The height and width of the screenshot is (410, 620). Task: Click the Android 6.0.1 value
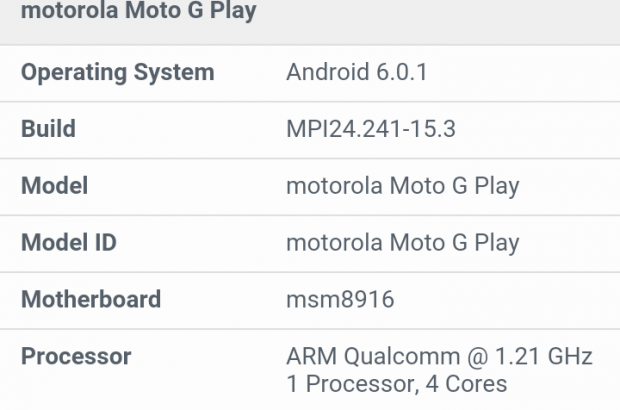pos(359,73)
